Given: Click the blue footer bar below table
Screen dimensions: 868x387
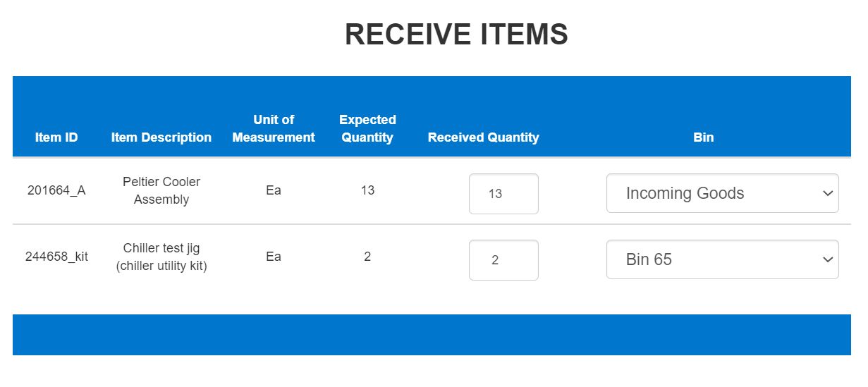Looking at the screenshot, I should tap(432, 334).
